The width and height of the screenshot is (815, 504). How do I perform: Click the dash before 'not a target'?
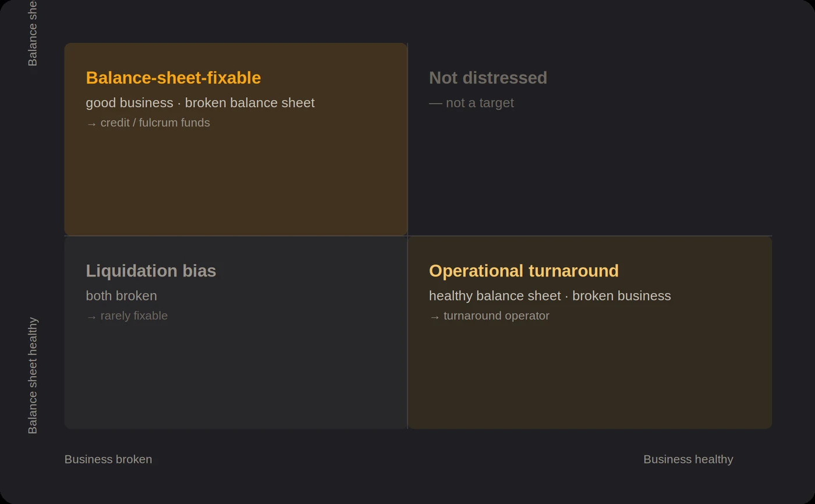435,103
